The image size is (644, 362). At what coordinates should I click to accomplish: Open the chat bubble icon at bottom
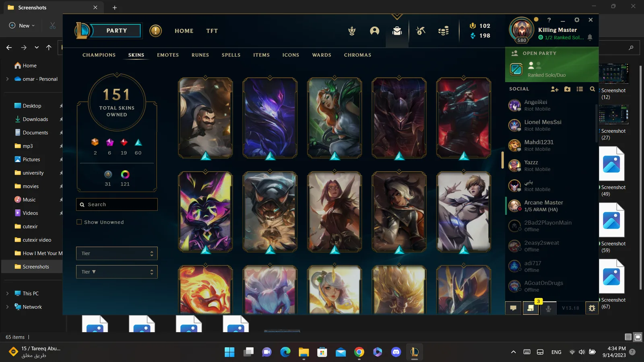coord(513,308)
